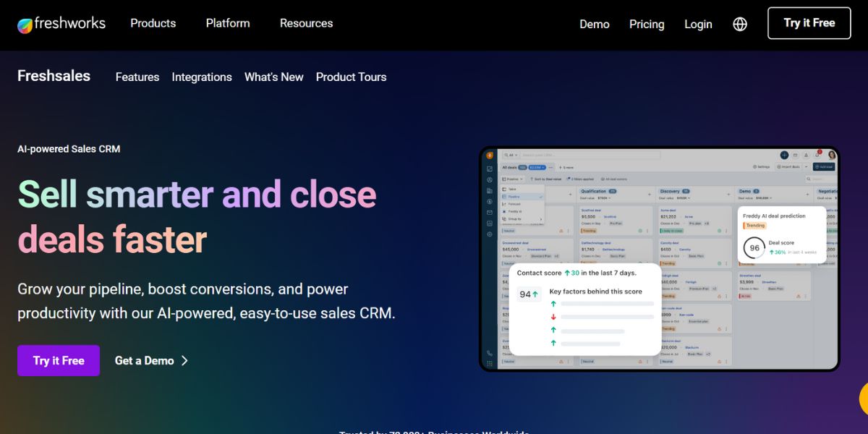Open the Pricing page link
Image resolution: width=868 pixels, height=434 pixels.
646,24
